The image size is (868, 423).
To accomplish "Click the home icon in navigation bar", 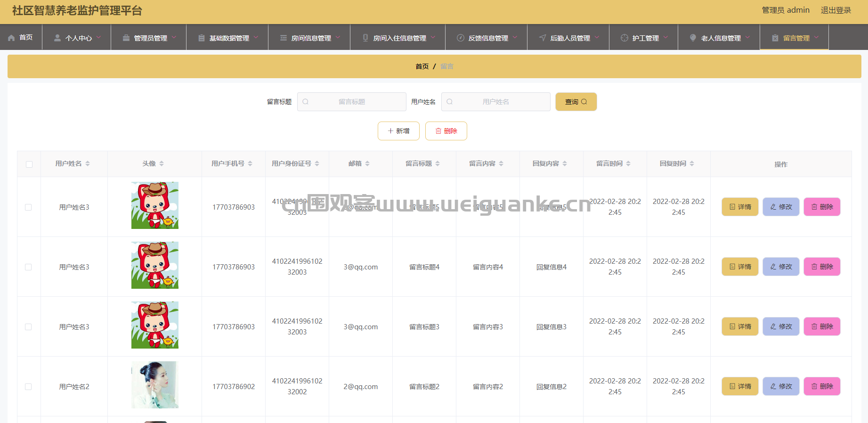I will pyautogui.click(x=12, y=38).
